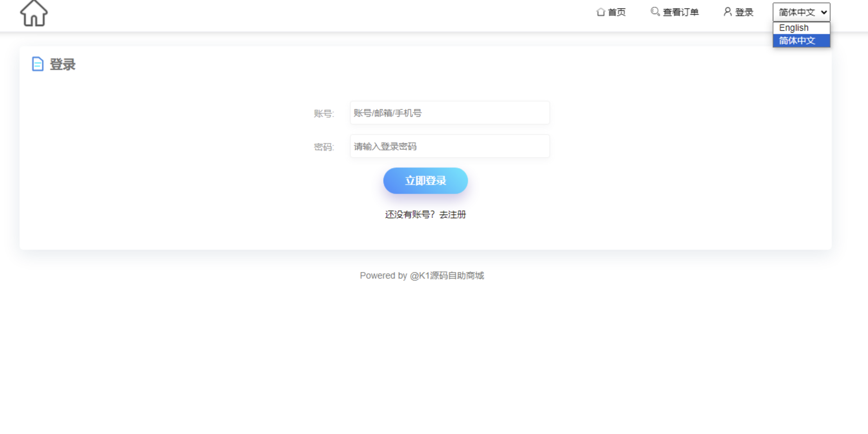Click the document icon next to 登录 heading

tap(38, 64)
